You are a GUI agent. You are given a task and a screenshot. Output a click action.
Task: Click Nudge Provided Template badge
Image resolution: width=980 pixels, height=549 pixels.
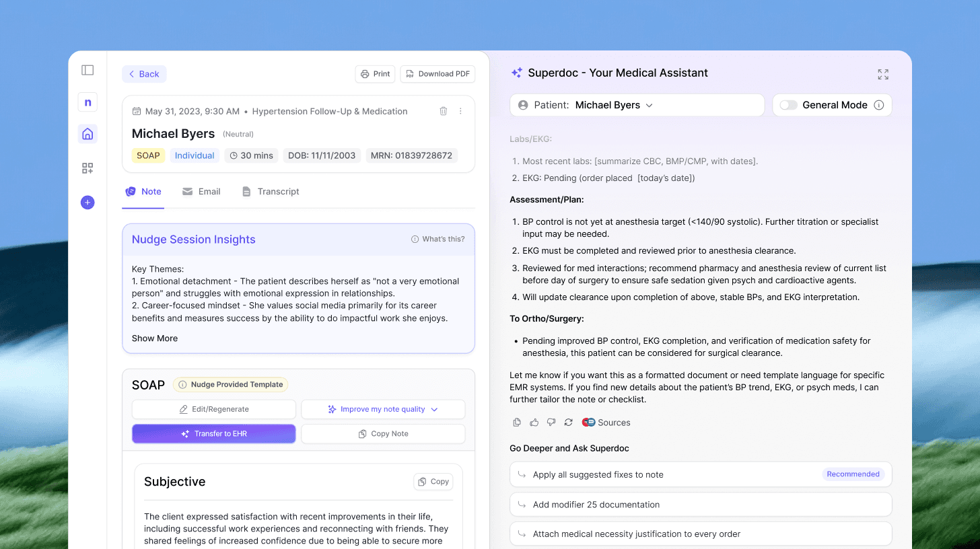[x=230, y=385]
